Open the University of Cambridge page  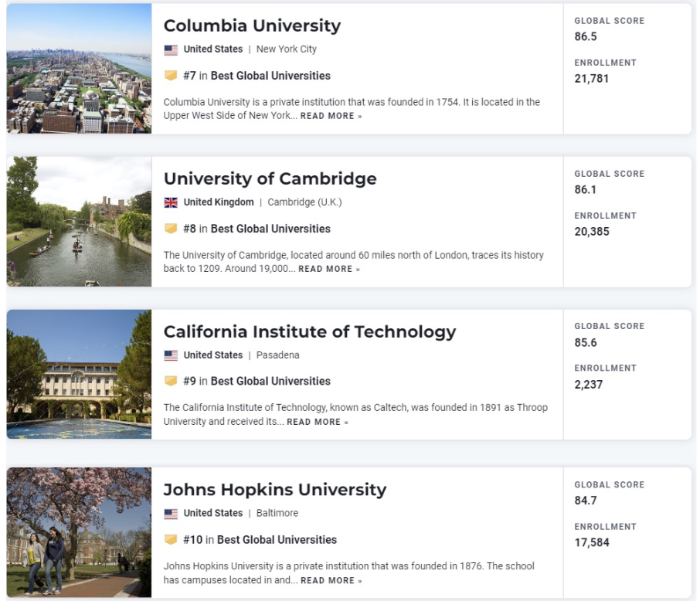270,178
